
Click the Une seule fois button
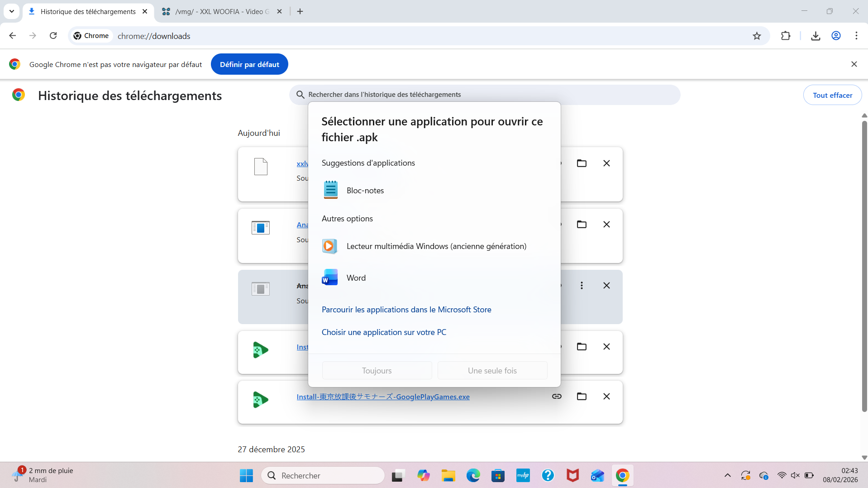492,370
